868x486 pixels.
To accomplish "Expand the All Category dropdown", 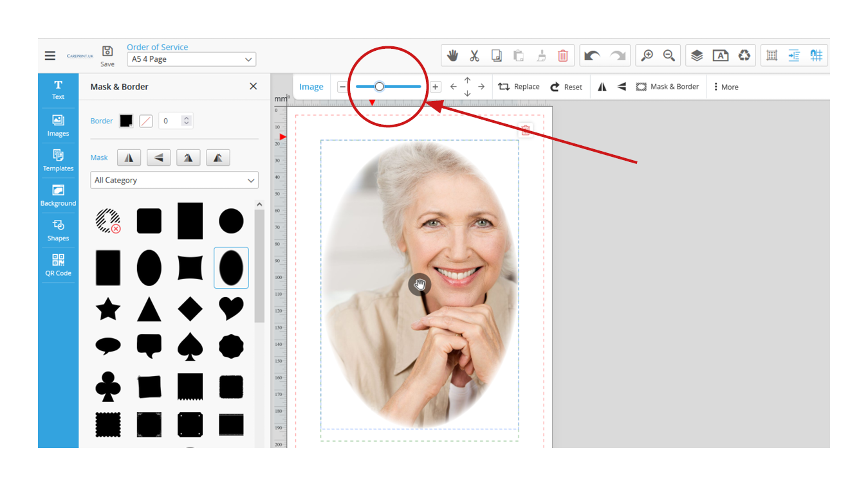I will point(174,180).
